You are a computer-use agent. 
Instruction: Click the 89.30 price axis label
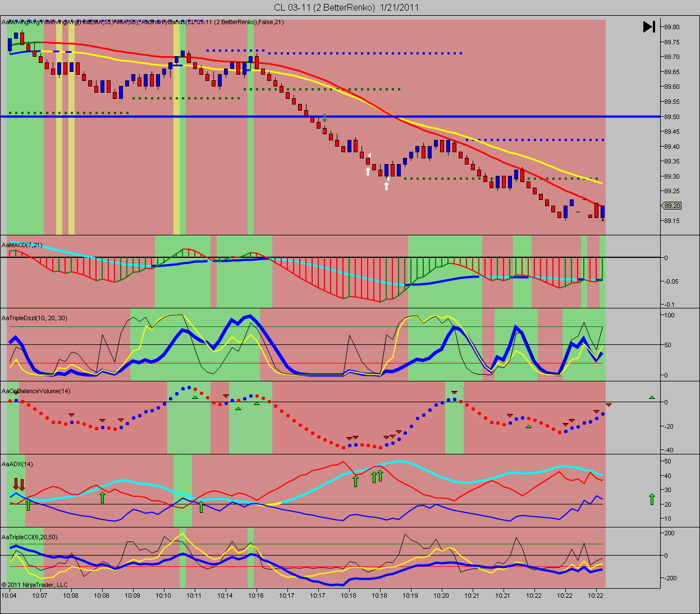[672, 176]
